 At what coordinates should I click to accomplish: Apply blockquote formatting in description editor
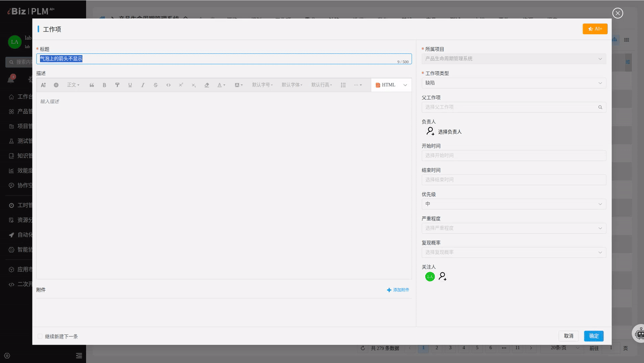92,85
